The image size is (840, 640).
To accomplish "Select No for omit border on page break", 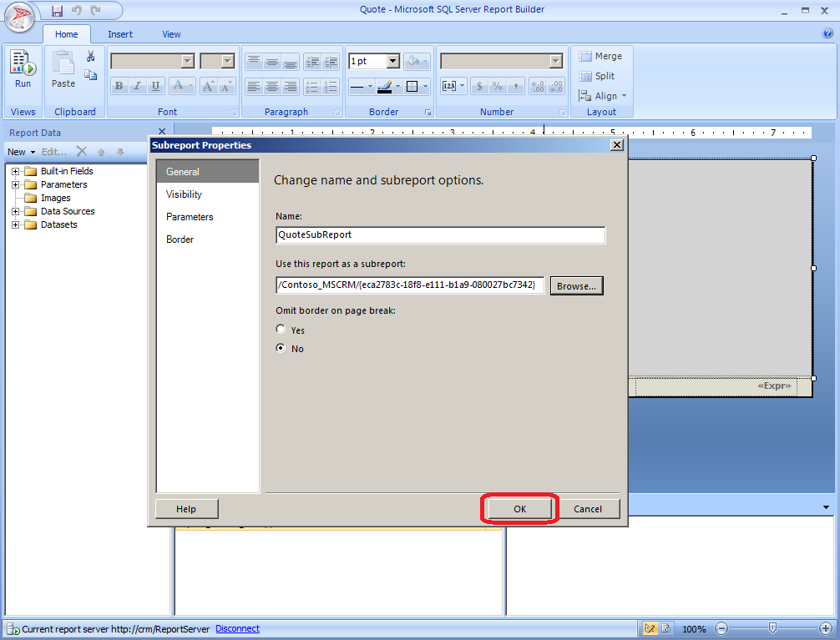I will coord(281,348).
